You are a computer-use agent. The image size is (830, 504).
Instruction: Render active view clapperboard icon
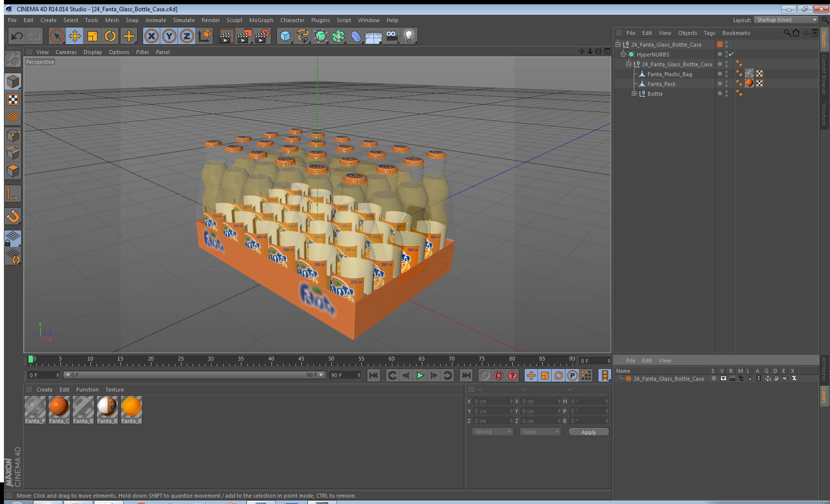226,36
